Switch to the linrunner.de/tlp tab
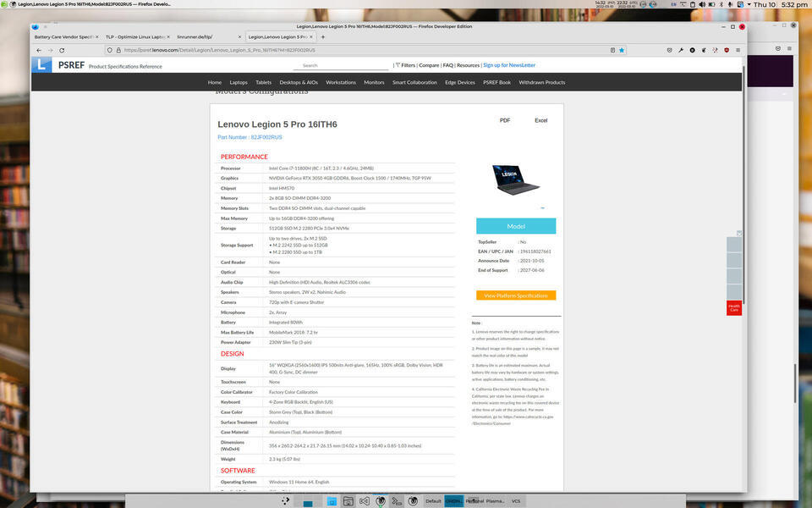The width and height of the screenshot is (812, 508). pos(208,36)
